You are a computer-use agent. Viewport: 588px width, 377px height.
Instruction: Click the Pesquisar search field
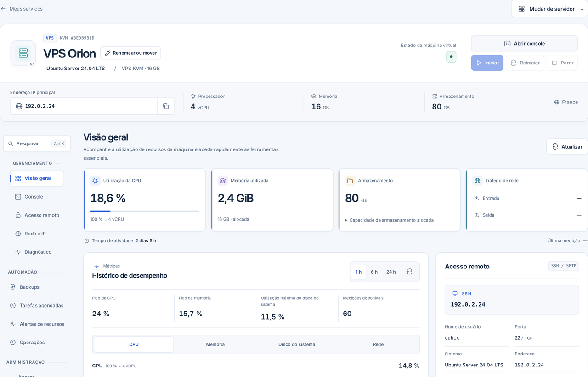tap(37, 143)
